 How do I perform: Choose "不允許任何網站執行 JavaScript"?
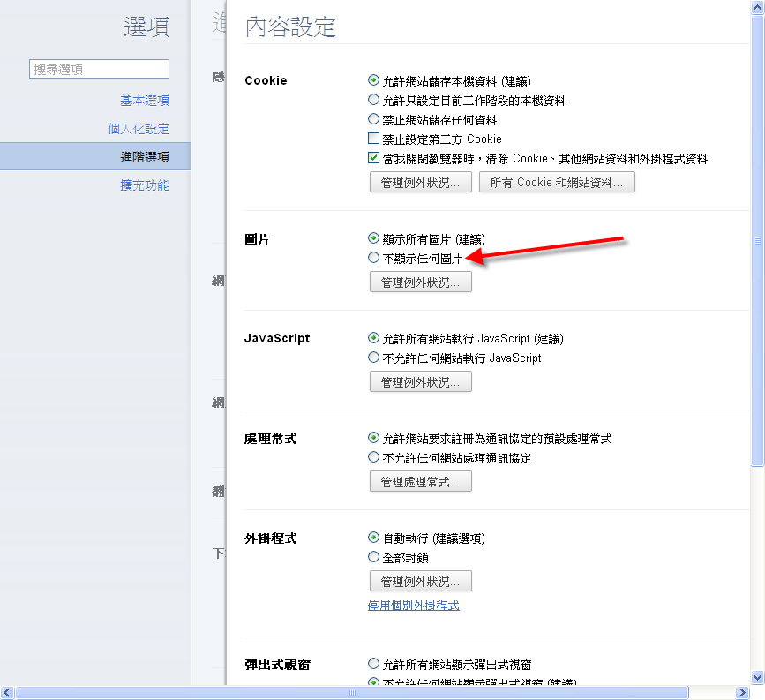373,358
